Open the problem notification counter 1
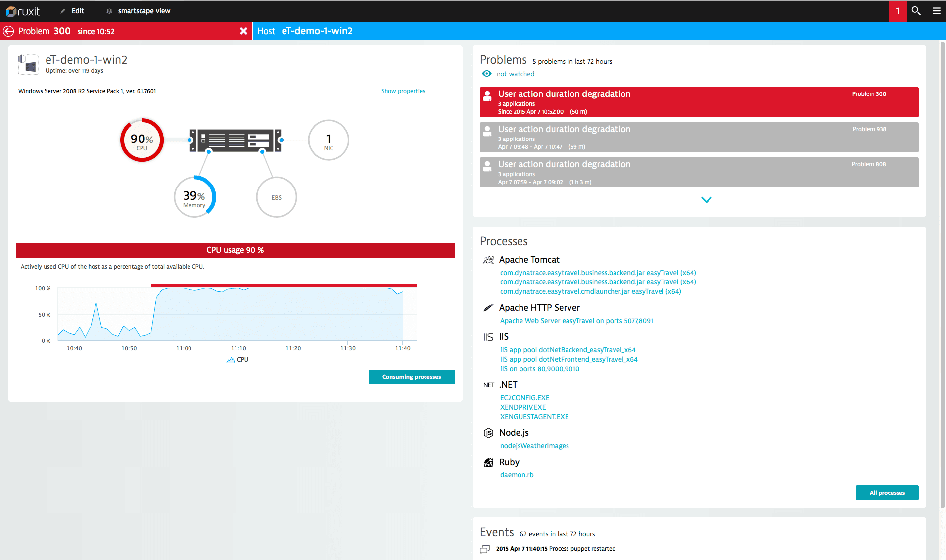The image size is (946, 560). pos(898,11)
